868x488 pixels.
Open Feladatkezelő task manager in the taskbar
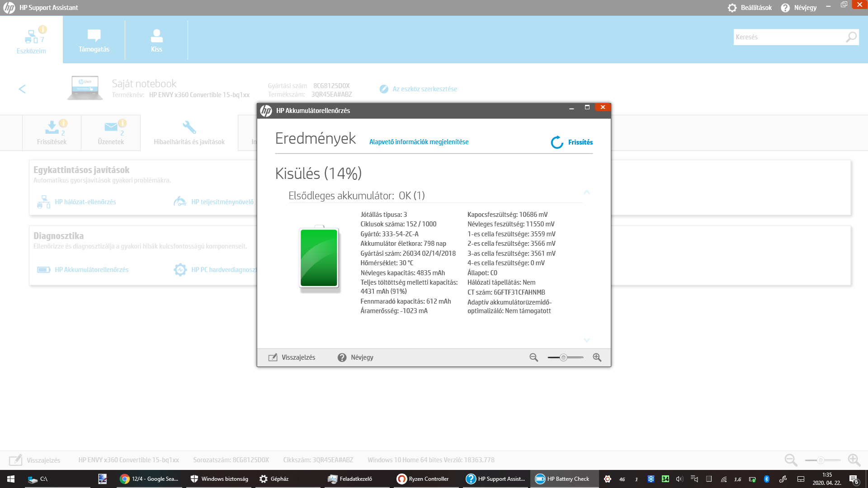click(x=358, y=479)
